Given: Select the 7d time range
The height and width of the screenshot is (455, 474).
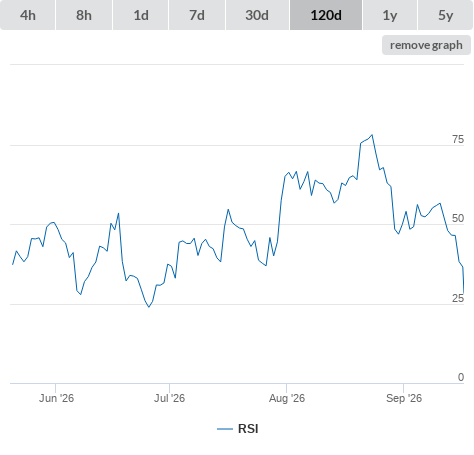Looking at the screenshot, I should click(x=197, y=15).
